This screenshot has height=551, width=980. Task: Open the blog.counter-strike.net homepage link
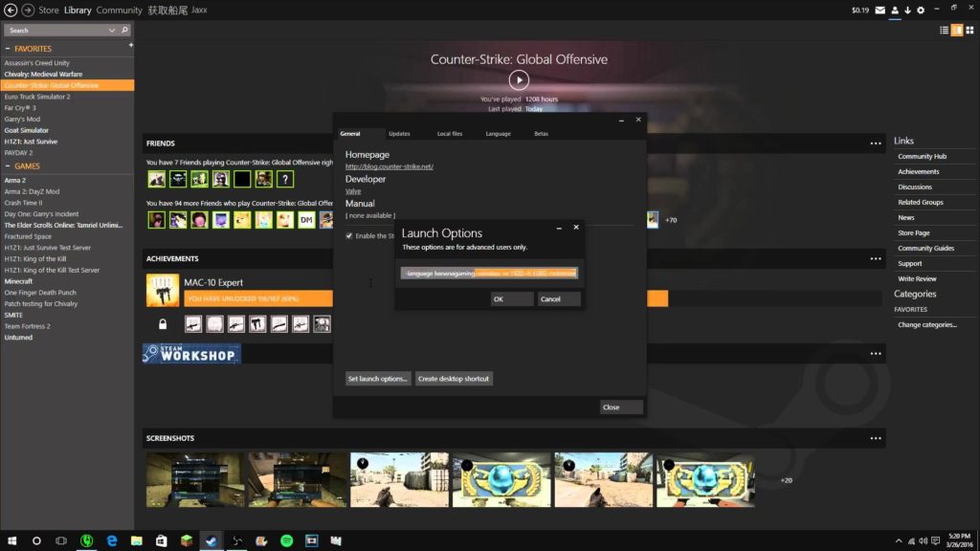point(390,166)
